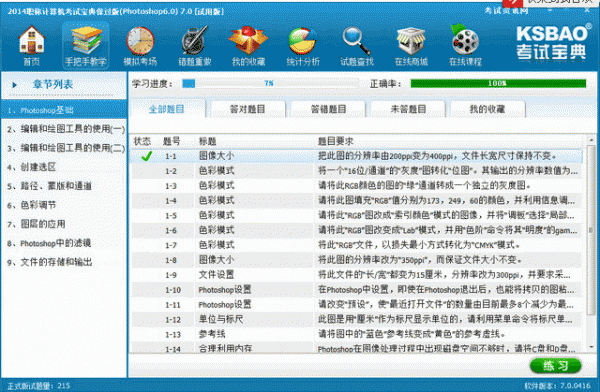This screenshot has height=392, width=600.
Task: Switch to 未答题目 tab
Action: click(408, 109)
